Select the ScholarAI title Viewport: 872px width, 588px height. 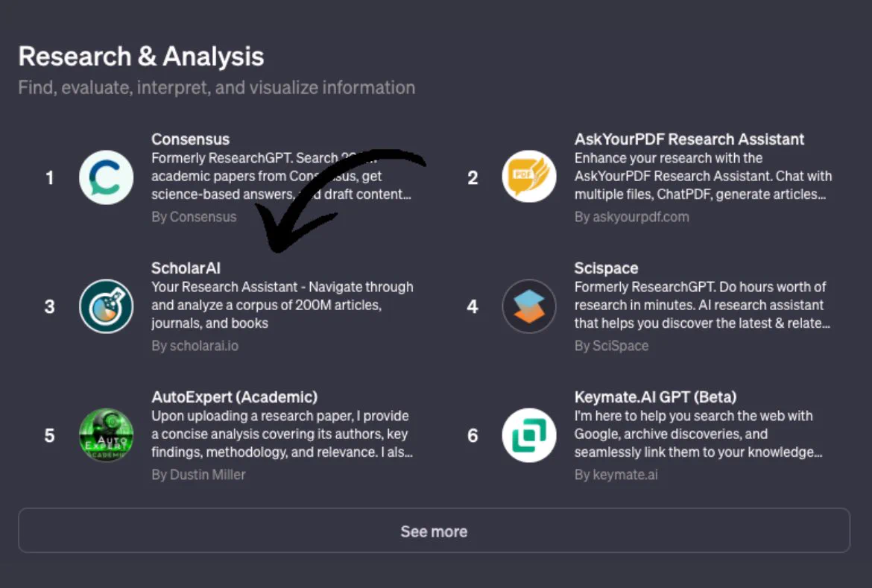(x=186, y=268)
